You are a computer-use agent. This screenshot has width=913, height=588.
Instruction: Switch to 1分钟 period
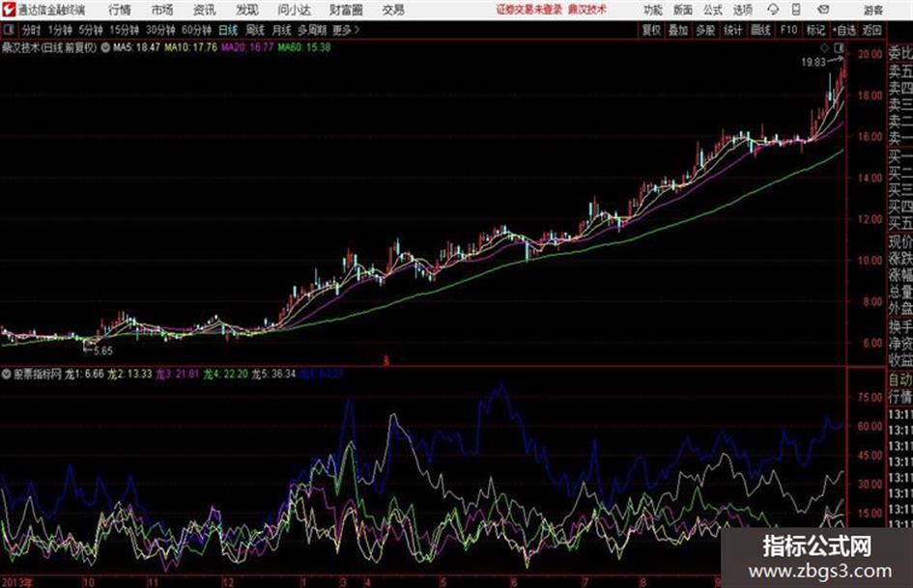[60, 30]
